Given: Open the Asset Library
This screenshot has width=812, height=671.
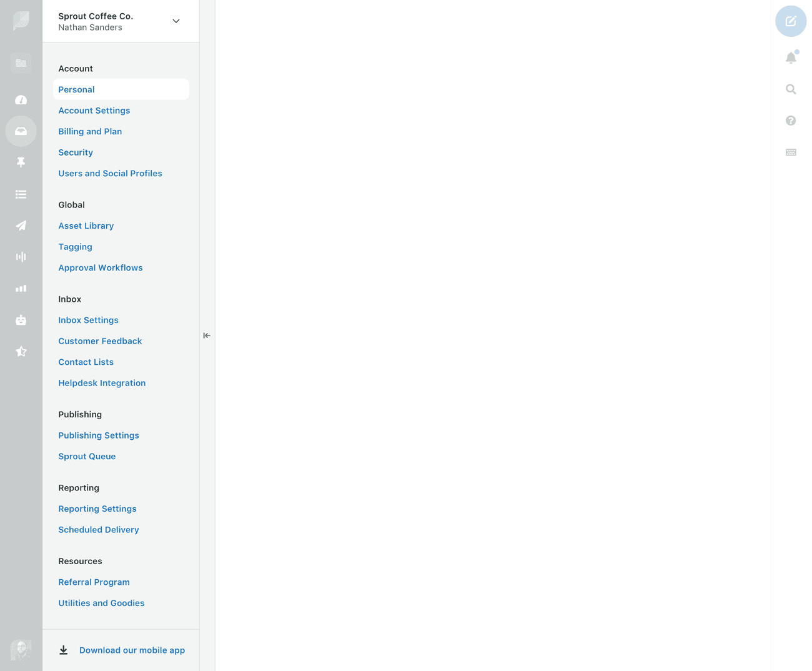Looking at the screenshot, I should pyautogui.click(x=86, y=226).
